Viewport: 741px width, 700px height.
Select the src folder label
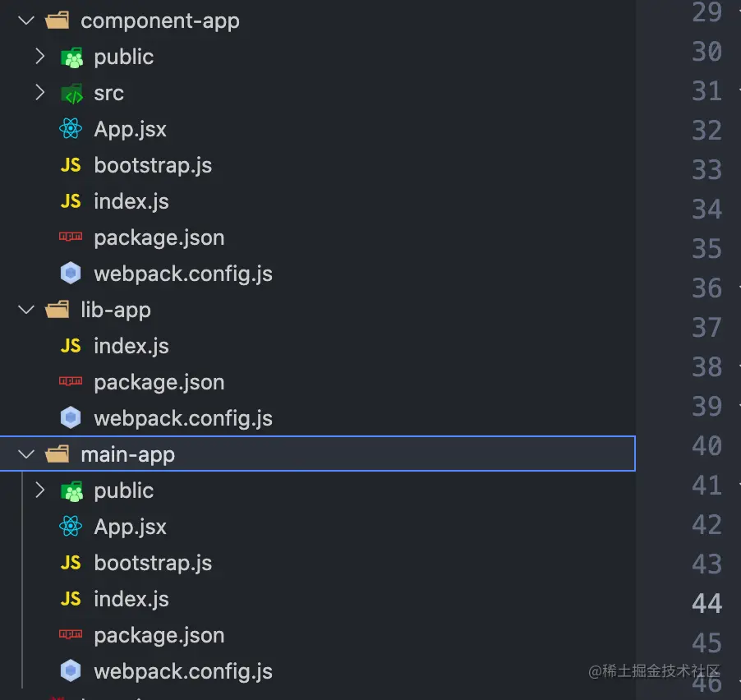(108, 93)
